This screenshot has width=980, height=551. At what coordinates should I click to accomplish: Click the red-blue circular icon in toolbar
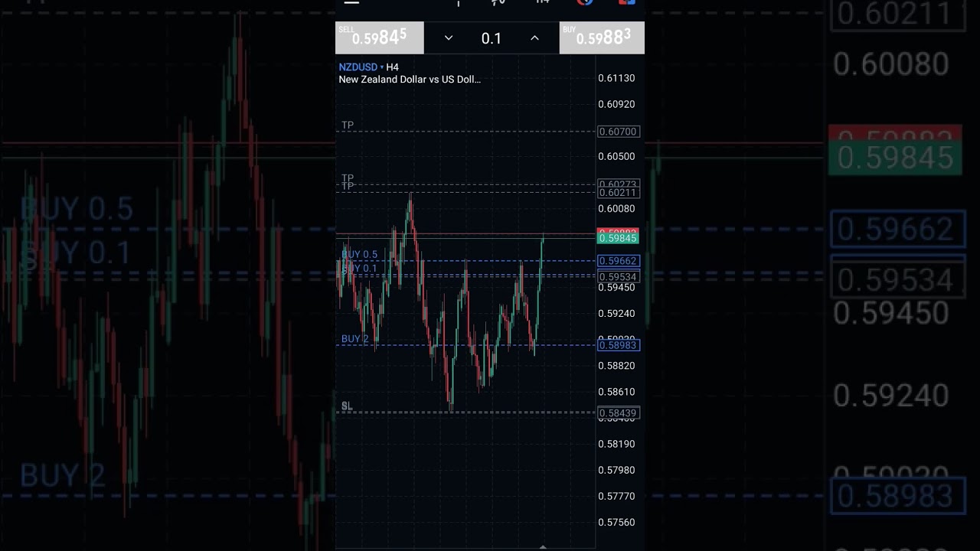[x=585, y=2]
